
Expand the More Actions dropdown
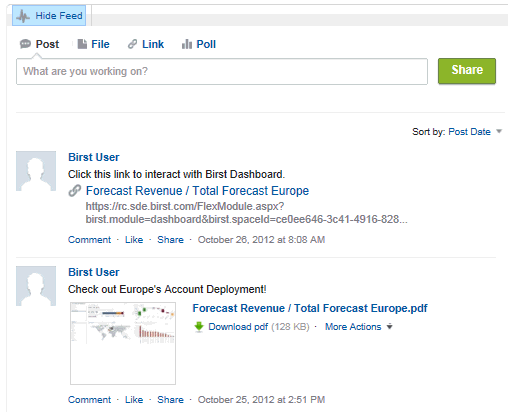click(x=359, y=327)
